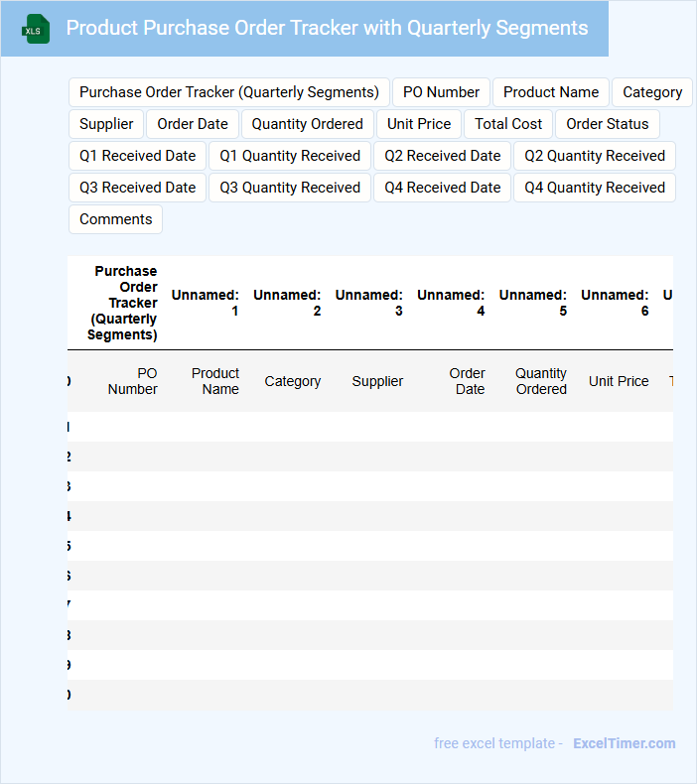Screen dimensions: 697x784
Task: Select the Total Cost tag
Action: [508, 124]
